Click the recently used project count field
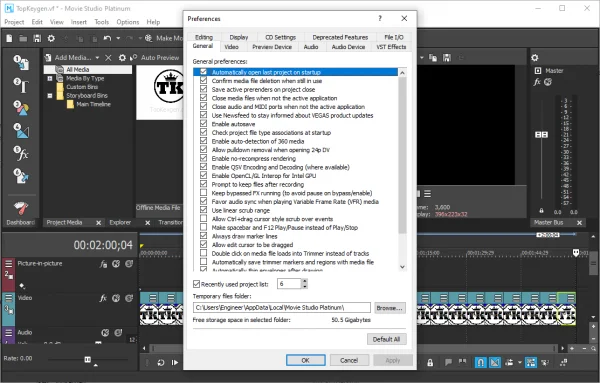 coord(290,284)
